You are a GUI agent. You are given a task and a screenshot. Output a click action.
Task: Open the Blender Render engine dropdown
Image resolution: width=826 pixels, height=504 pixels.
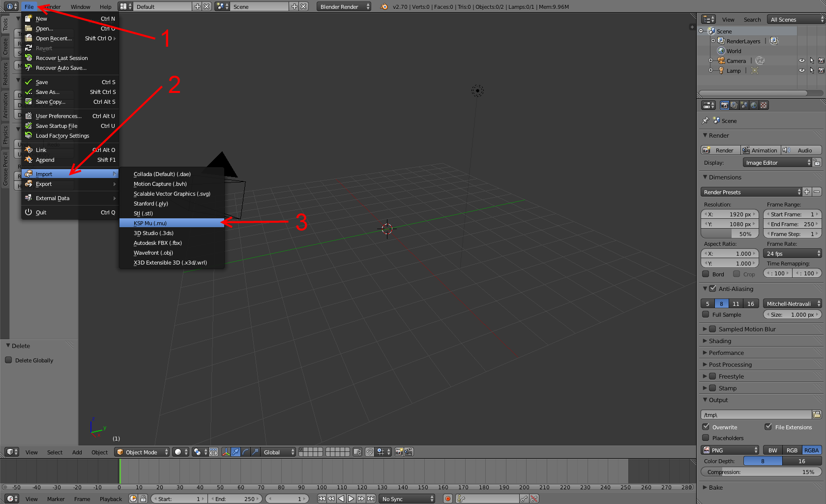[344, 7]
